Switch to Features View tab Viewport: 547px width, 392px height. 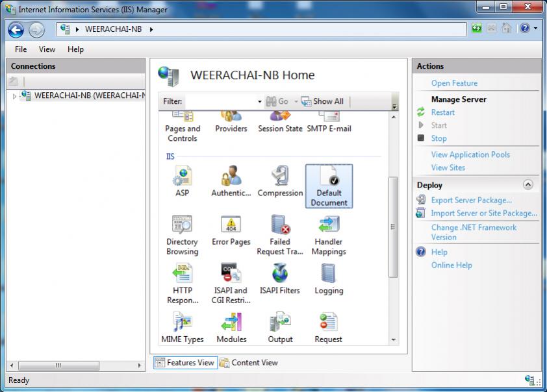point(185,363)
